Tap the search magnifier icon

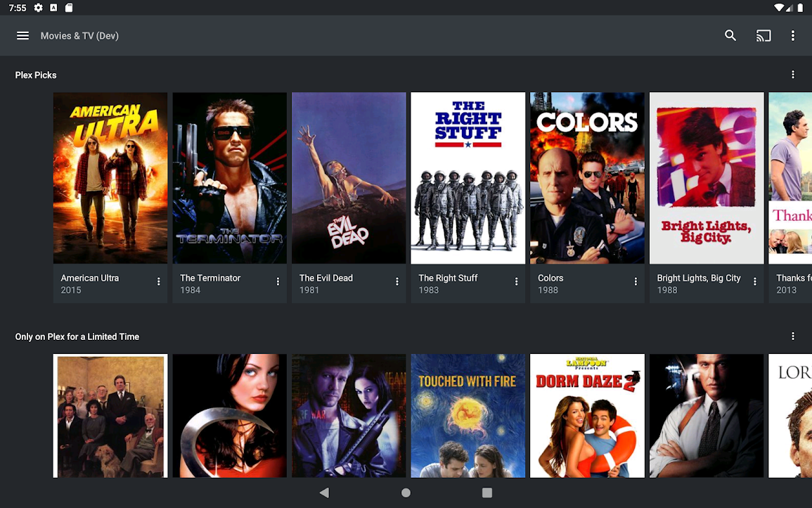tap(730, 35)
